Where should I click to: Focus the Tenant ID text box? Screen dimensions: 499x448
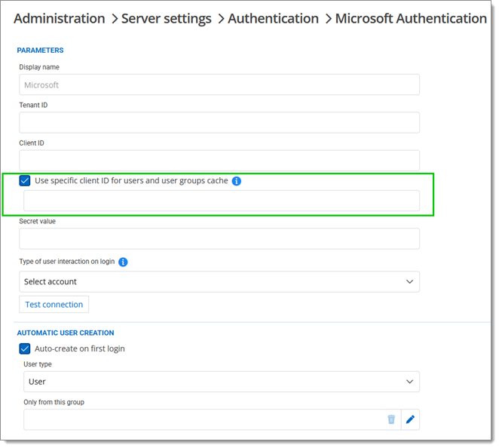click(x=219, y=122)
